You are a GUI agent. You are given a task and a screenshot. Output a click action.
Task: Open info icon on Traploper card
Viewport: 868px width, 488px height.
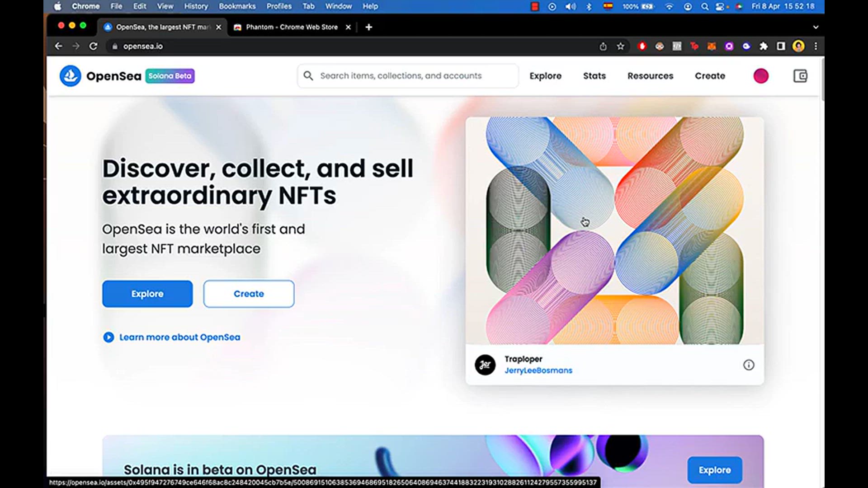coord(749,365)
